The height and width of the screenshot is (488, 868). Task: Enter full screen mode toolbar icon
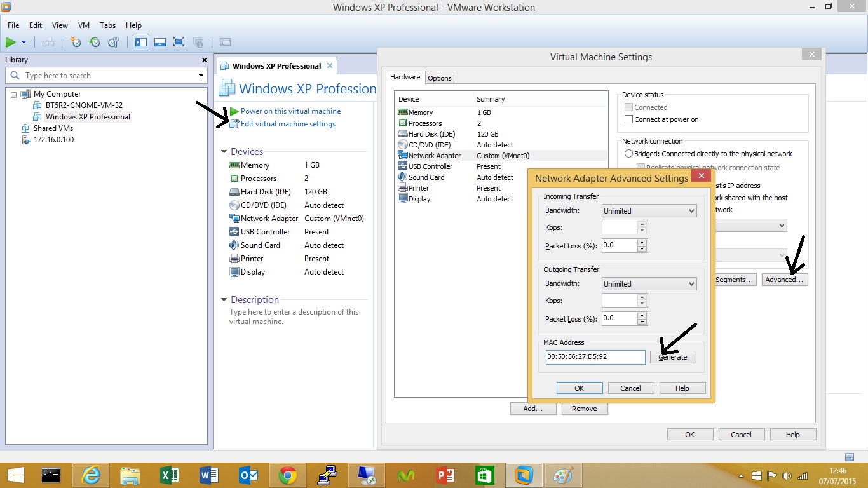point(179,42)
